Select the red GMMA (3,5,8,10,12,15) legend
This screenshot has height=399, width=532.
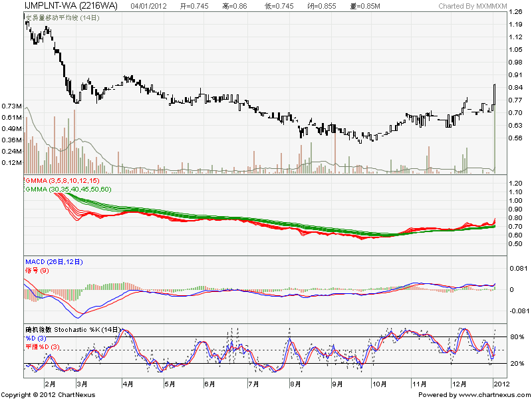(62, 180)
